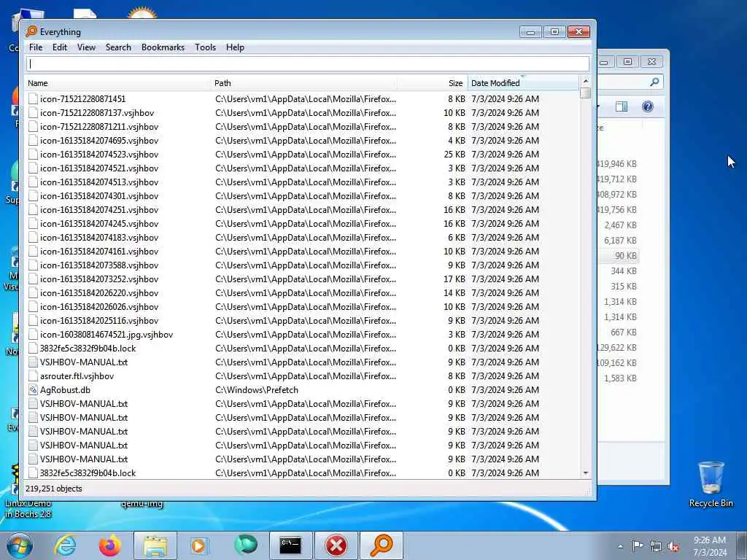Image resolution: width=747 pixels, height=560 pixels.
Task: Click the Everything search input field
Action: pyautogui.click(x=308, y=64)
